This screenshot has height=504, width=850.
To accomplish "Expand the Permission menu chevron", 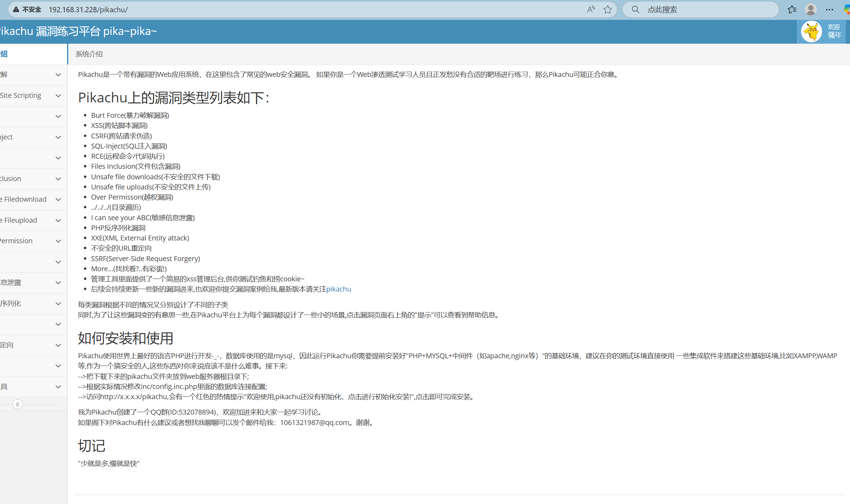I will [x=58, y=241].
